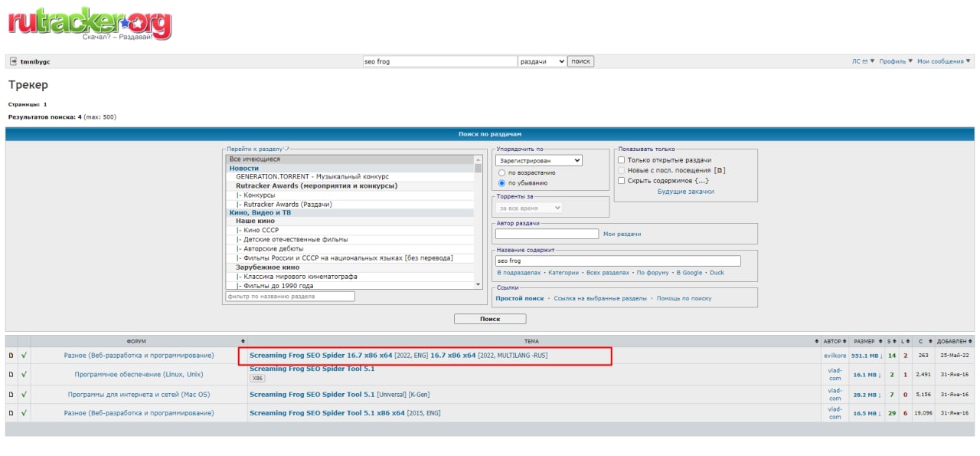
Task: Click the small icon after 'Новые с посл. посещения'
Action: coord(721,170)
